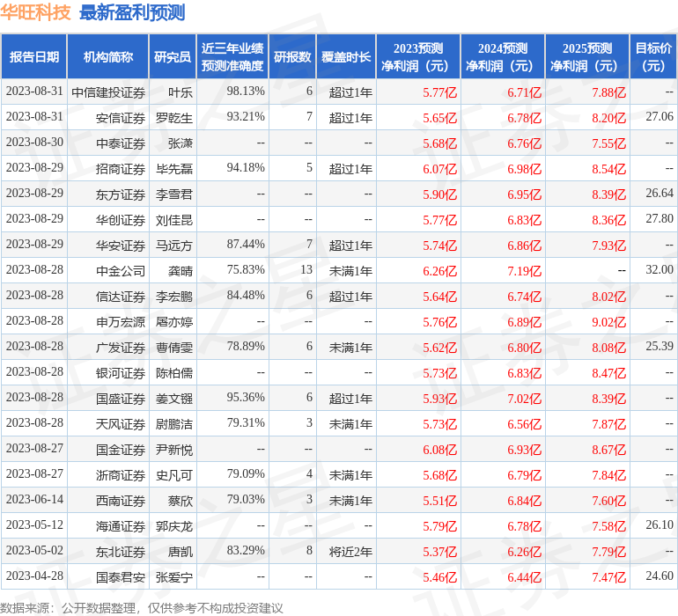This screenshot has width=678, height=616.
Task: Click the 目标价 column header
Action: 653,56
